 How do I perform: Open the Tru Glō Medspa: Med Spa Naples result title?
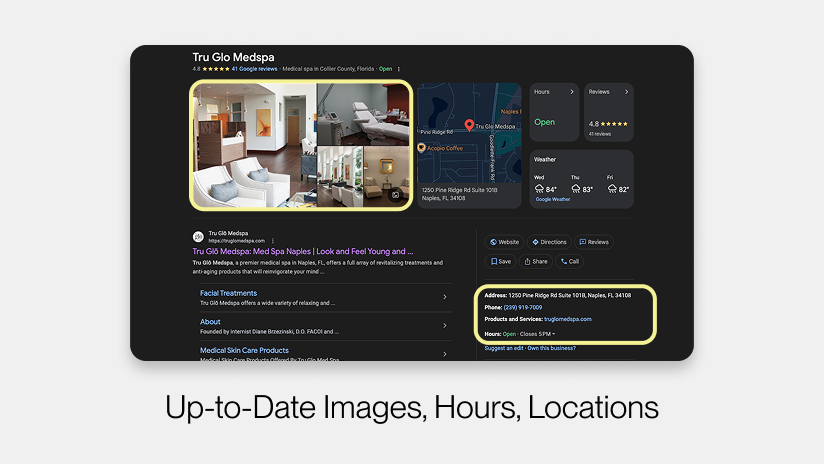303,251
